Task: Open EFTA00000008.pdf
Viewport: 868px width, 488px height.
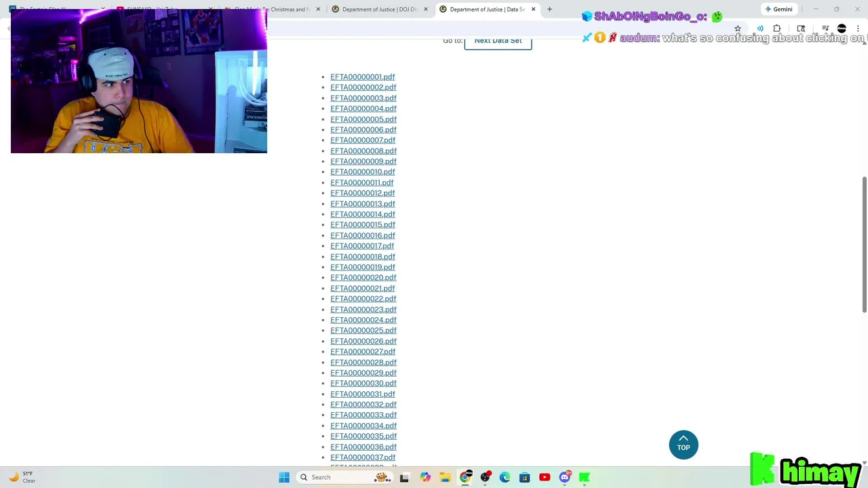Action: tap(363, 151)
